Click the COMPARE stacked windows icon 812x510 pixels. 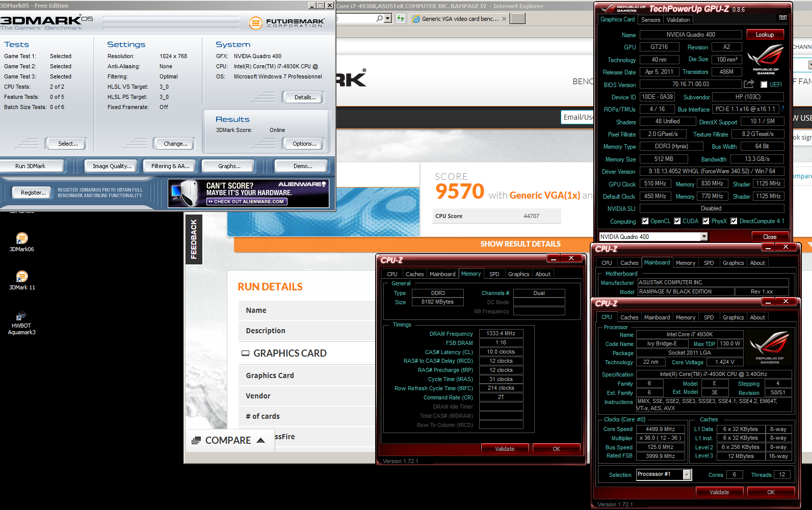coord(196,440)
